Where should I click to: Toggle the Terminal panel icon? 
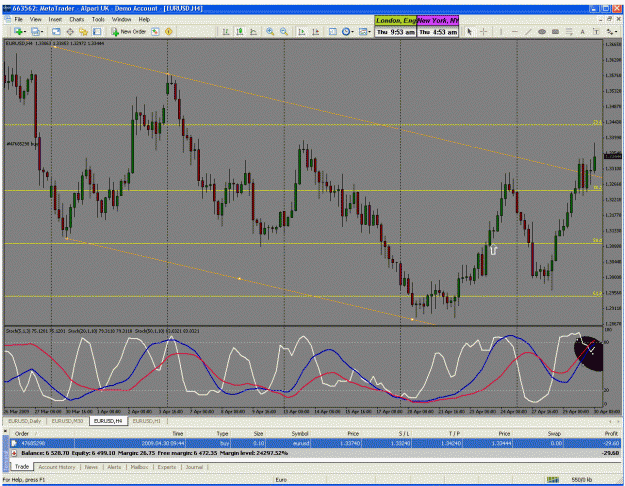97,31
